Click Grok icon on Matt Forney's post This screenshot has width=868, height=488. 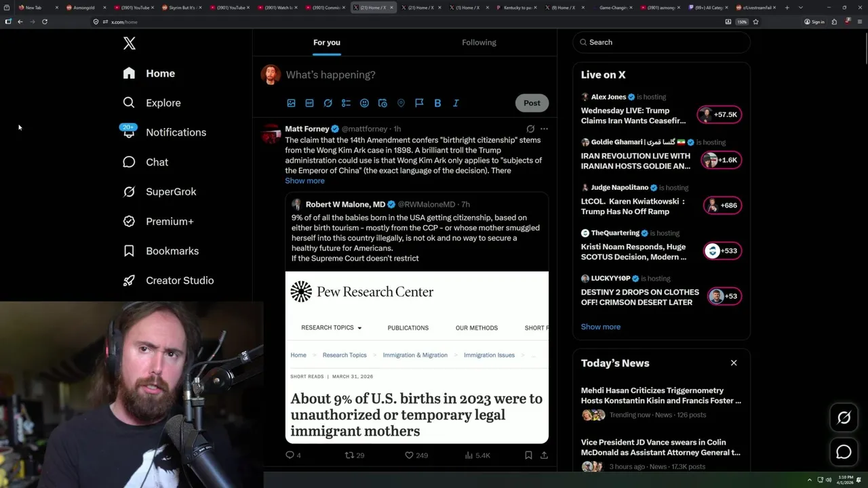[530, 129]
